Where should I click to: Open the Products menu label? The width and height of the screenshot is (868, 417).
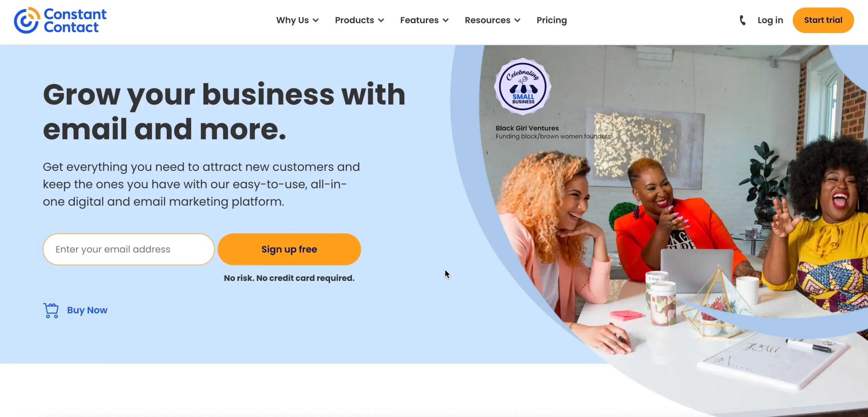(354, 20)
